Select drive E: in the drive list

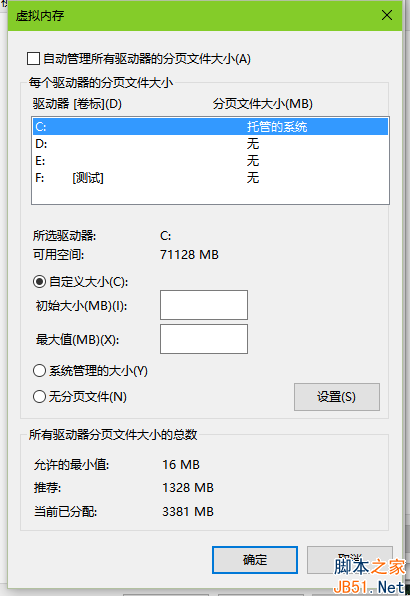coord(211,161)
